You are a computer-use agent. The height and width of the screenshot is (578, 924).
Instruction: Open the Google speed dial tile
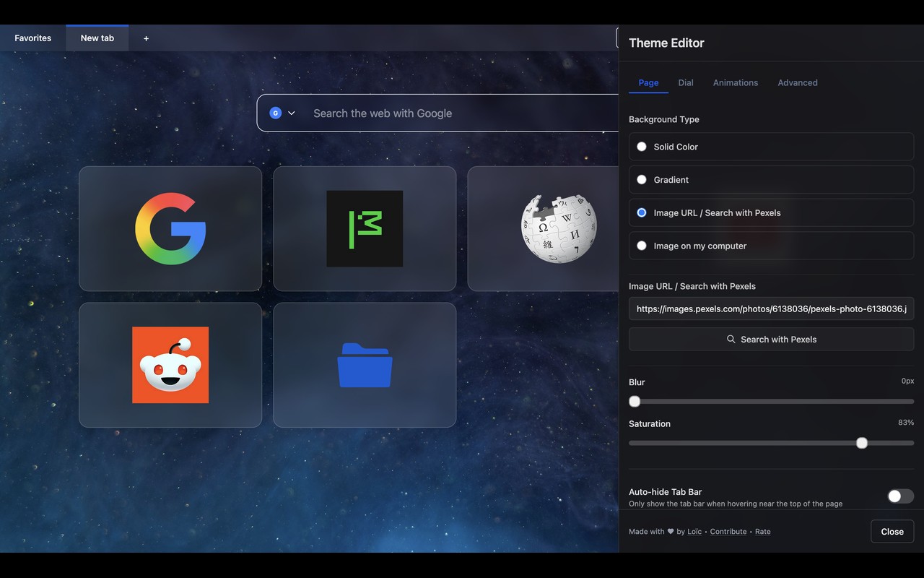170,228
